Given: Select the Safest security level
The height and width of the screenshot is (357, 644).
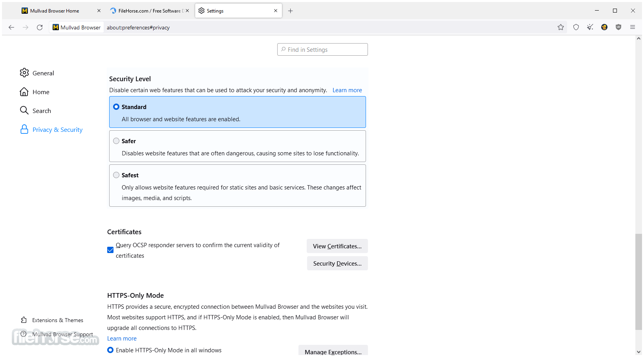Looking at the screenshot, I should [116, 175].
